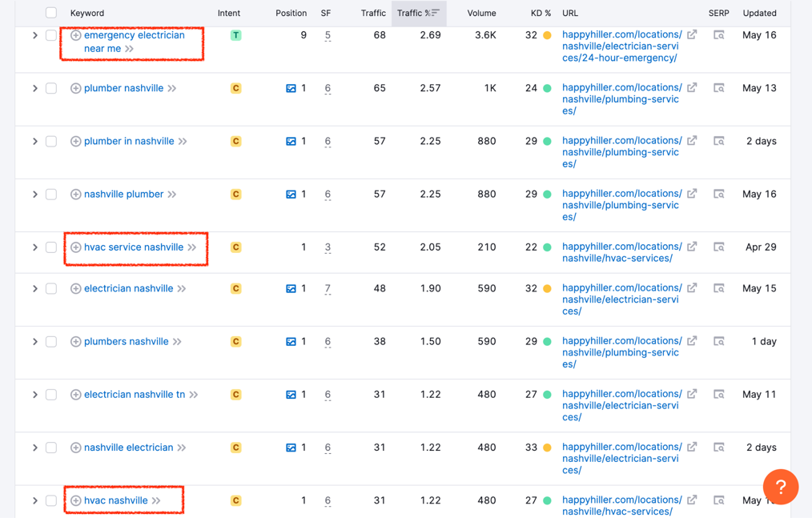Click image pack icon in plumber nashville row
Image resolution: width=812 pixels, height=518 pixels.
tap(291, 89)
